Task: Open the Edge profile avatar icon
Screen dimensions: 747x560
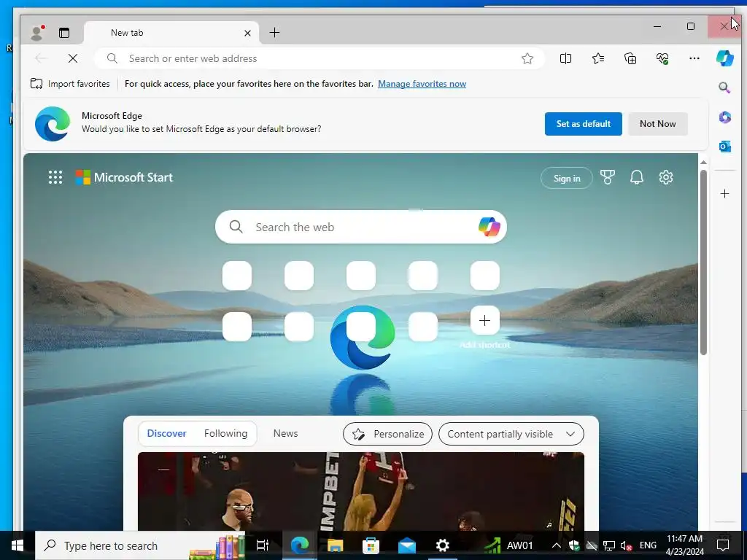Action: click(36, 32)
